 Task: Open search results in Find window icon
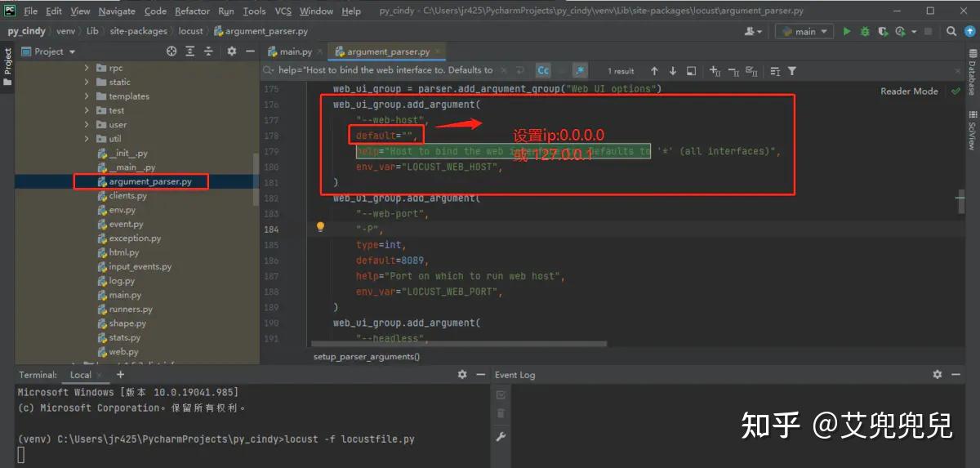[692, 71]
